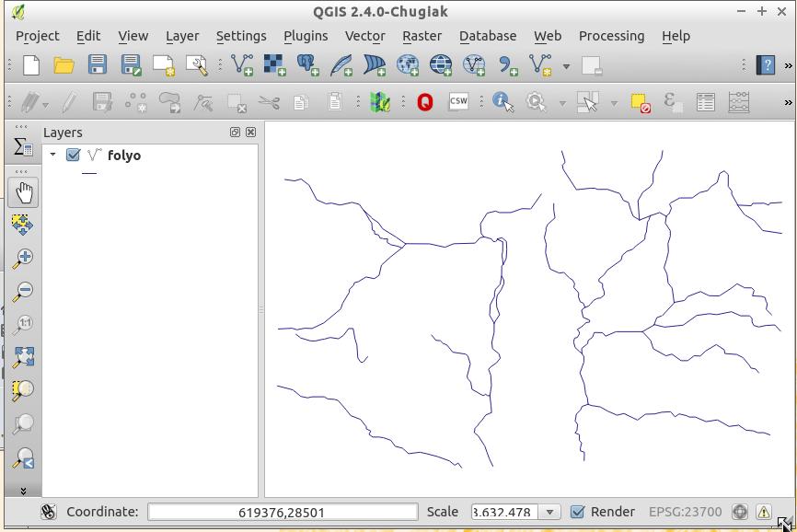797x532 pixels.
Task: Open the Settings menu
Action: tap(241, 36)
